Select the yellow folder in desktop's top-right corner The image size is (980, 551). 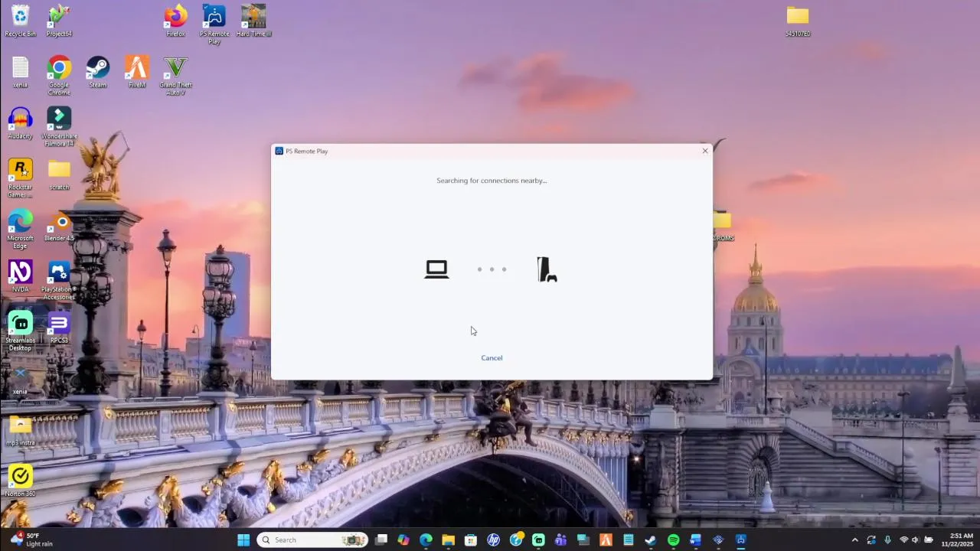[x=798, y=21]
